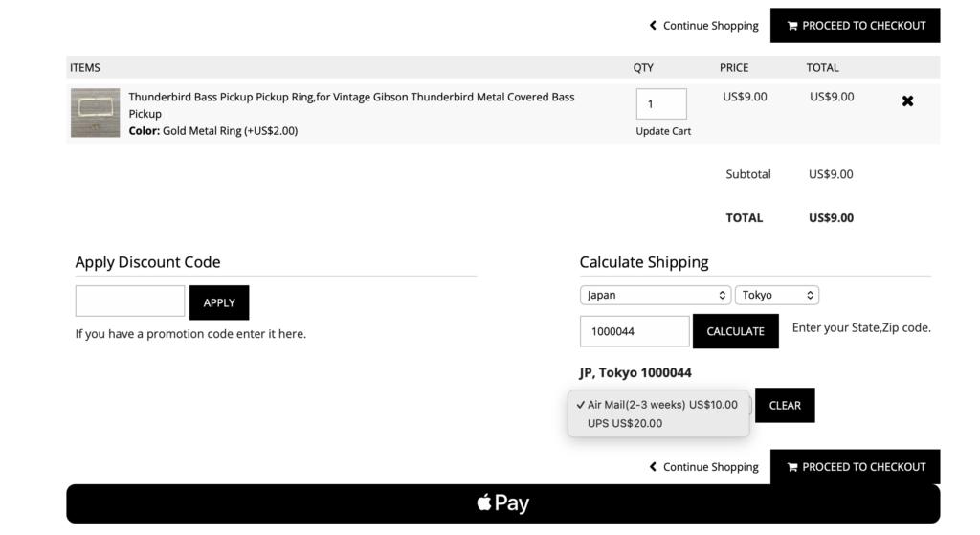980x535 pixels.
Task: Open the Japan country dropdown
Action: point(655,295)
